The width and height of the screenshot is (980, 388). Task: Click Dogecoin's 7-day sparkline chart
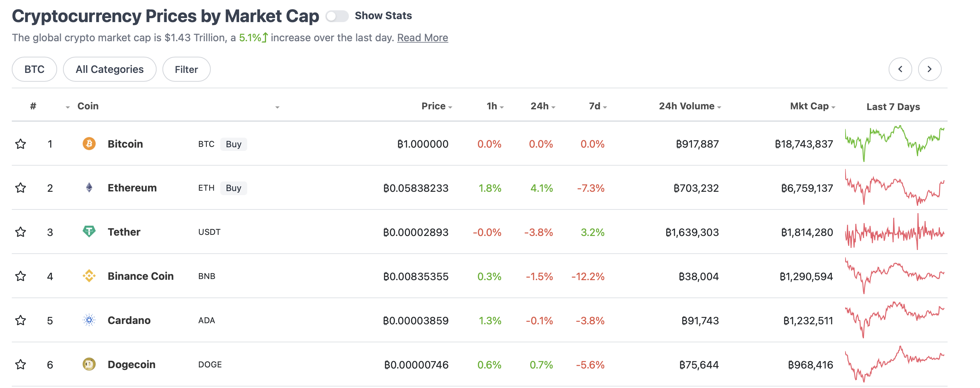tap(895, 364)
